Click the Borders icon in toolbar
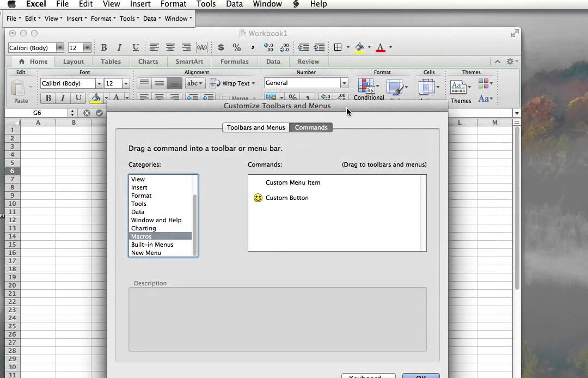Image resolution: width=588 pixels, height=378 pixels. 338,47
